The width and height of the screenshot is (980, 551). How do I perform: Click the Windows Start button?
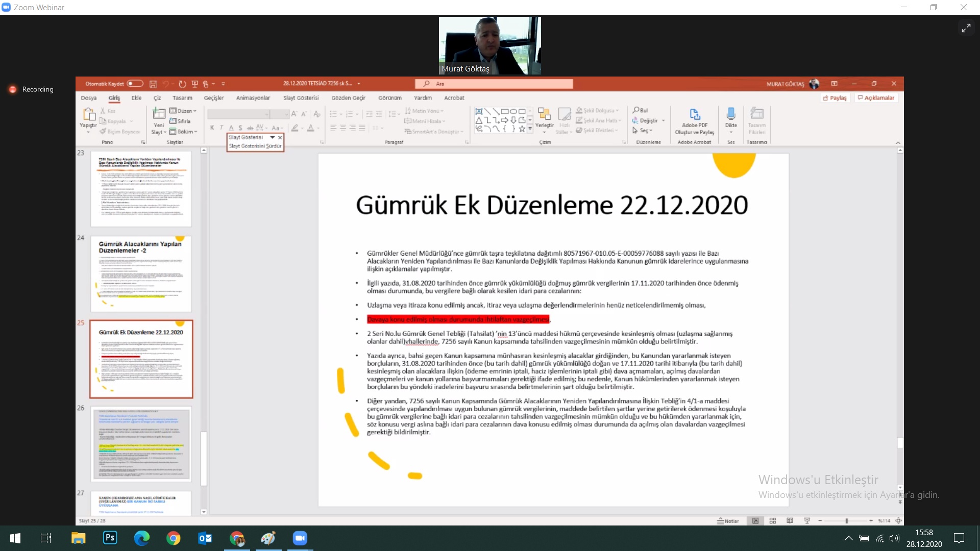tap(15, 538)
